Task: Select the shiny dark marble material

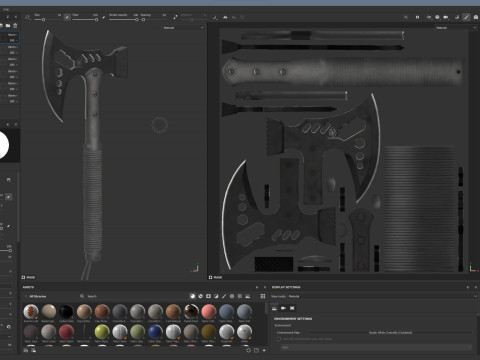Action: pos(191,312)
